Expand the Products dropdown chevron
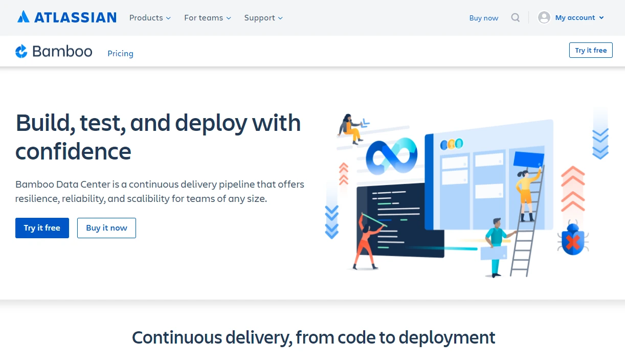Screen dimensions: 625x364 point(169,18)
